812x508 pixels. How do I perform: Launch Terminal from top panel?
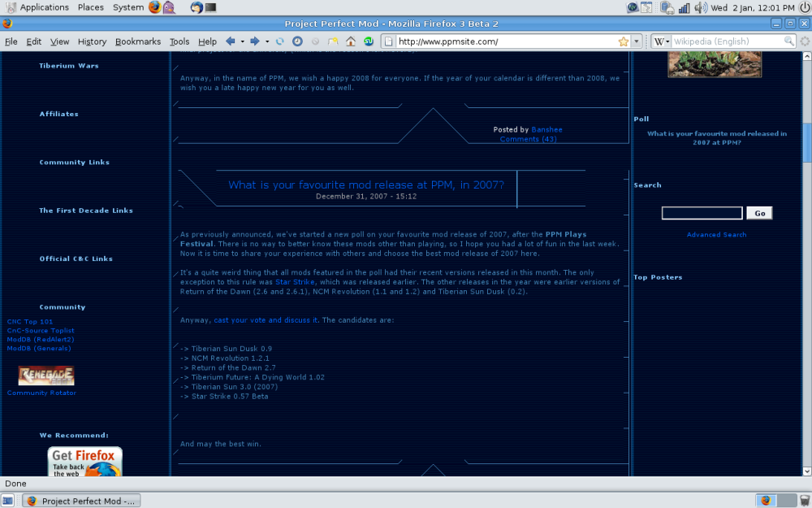click(210, 7)
